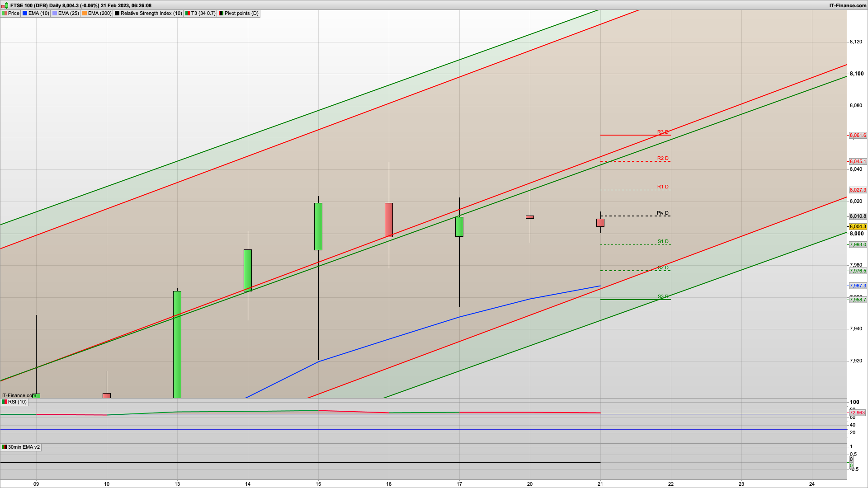Click the RSI (10) panel label icon
Viewport: 868px width, 488px height.
[x=5, y=402]
